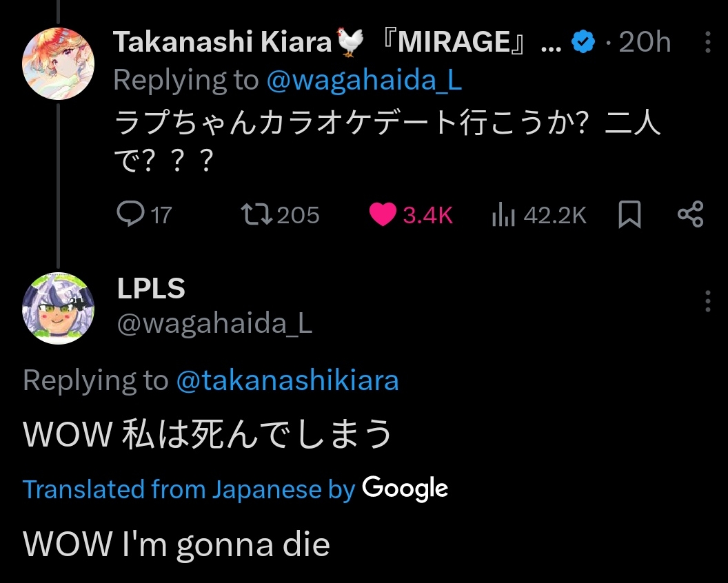Open the more options menu on Kiara's tweet
This screenshot has height=583, width=728.
pyautogui.click(x=708, y=43)
